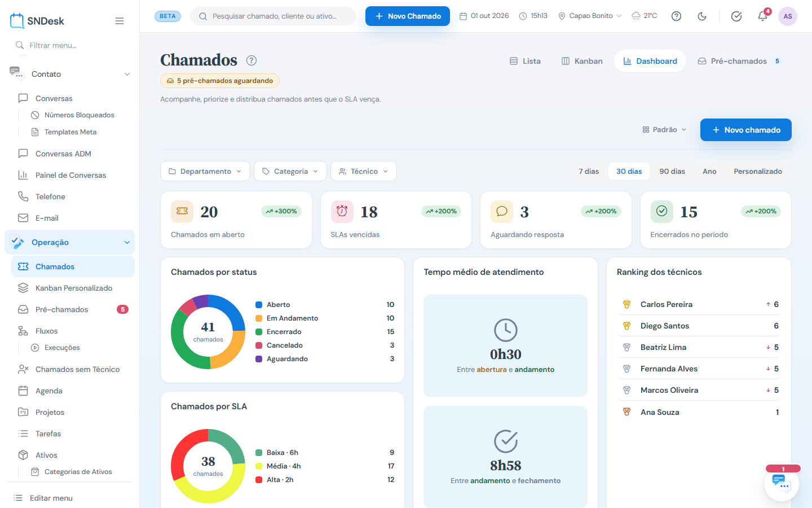
Task: Select 30 dias period
Action: [x=629, y=171]
